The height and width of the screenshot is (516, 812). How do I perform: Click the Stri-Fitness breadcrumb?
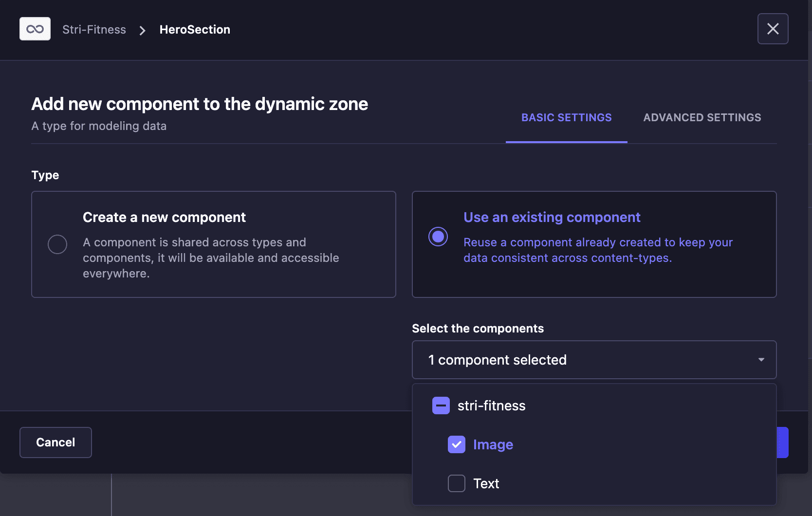click(x=94, y=30)
